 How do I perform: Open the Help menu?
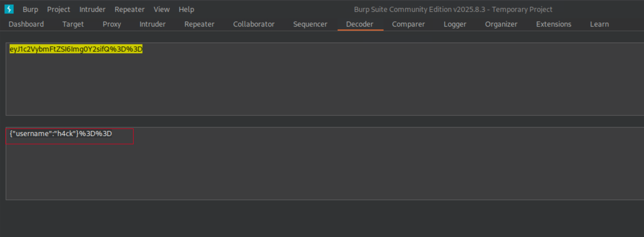(x=186, y=9)
